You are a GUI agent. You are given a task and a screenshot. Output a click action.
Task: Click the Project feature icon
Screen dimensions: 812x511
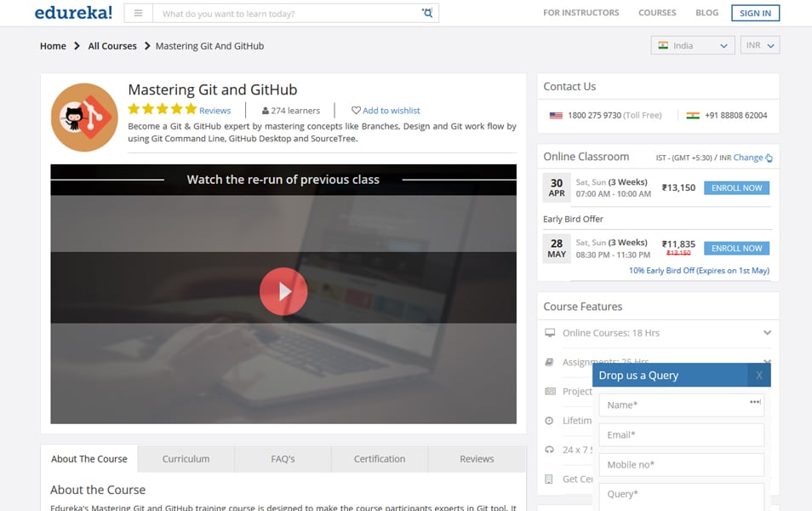tap(550, 391)
